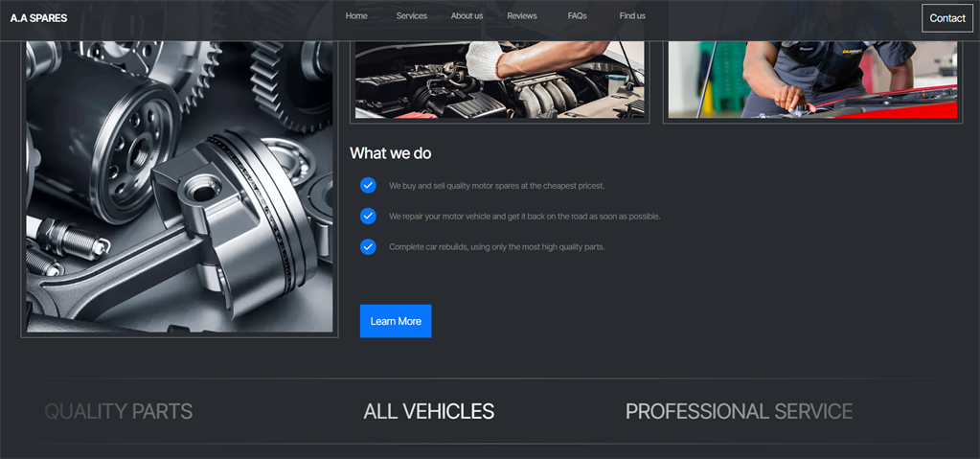This screenshot has height=459, width=980.
Task: Click the Contact button
Action: 947,18
